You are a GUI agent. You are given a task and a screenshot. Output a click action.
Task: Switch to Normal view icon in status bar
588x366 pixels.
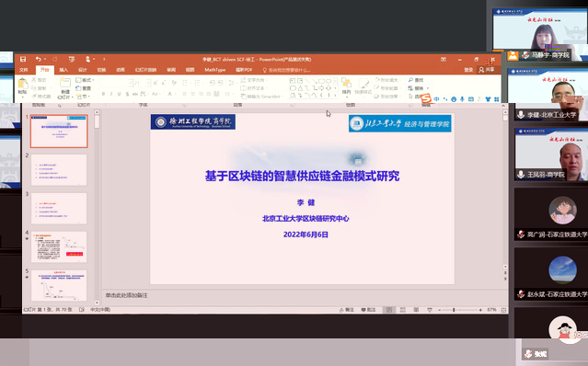coord(389,310)
